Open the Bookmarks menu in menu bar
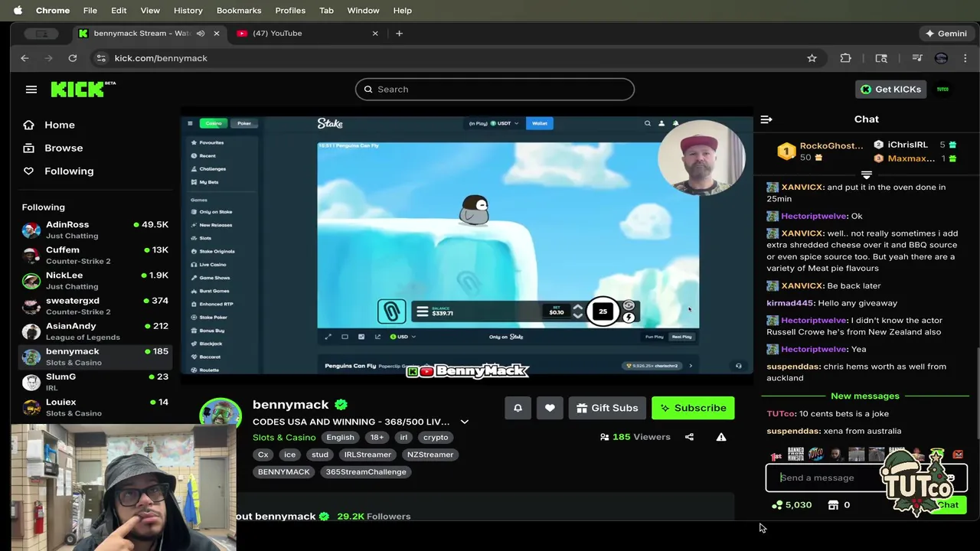The width and height of the screenshot is (980, 551). (239, 10)
